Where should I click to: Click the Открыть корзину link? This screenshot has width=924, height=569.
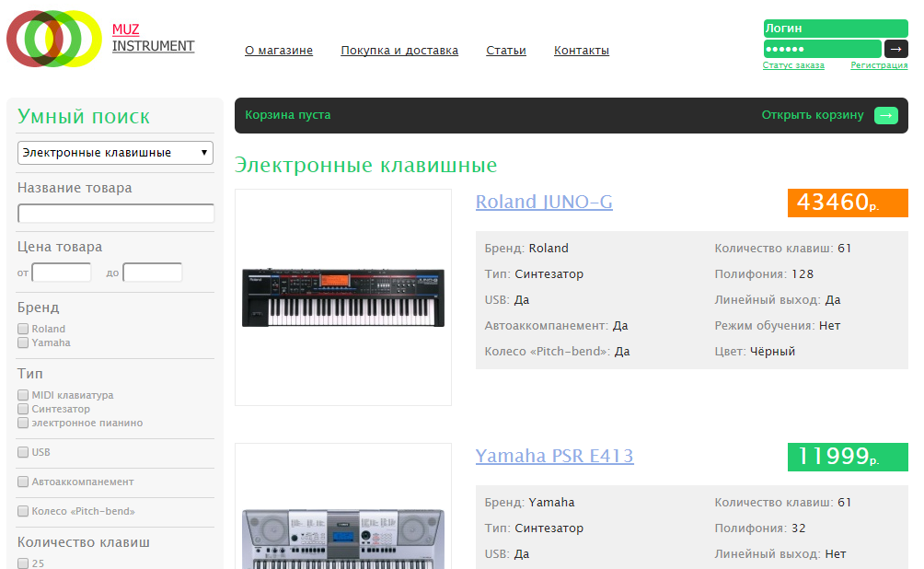(812, 115)
